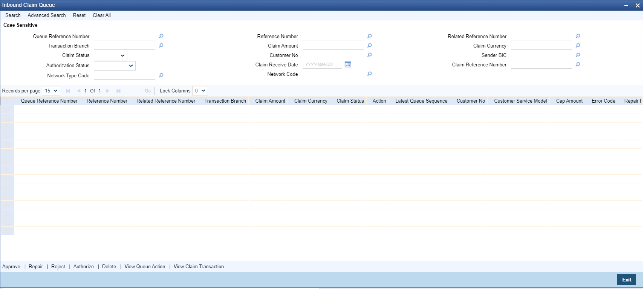Click the Claim Amount column header

point(270,101)
